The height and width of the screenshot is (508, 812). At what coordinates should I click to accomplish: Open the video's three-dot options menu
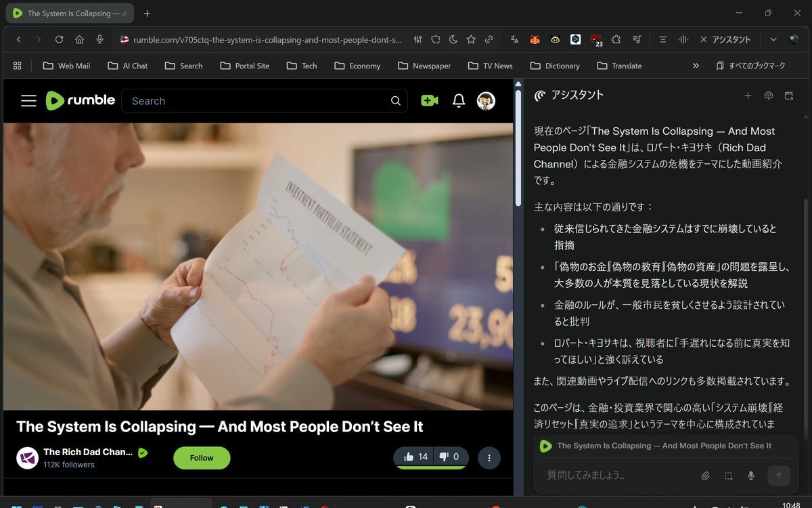489,458
